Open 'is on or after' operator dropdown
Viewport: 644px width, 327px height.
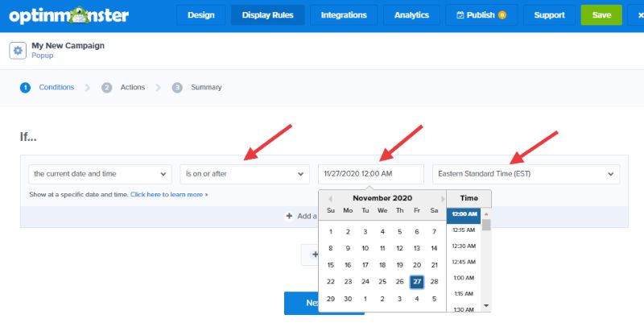click(x=245, y=174)
